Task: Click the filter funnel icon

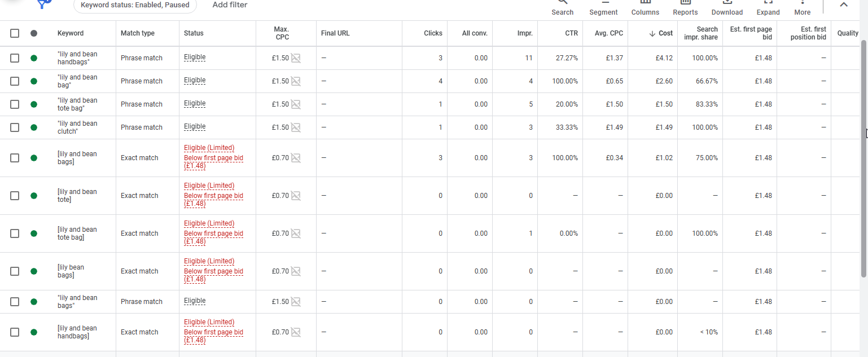Action: [x=43, y=5]
